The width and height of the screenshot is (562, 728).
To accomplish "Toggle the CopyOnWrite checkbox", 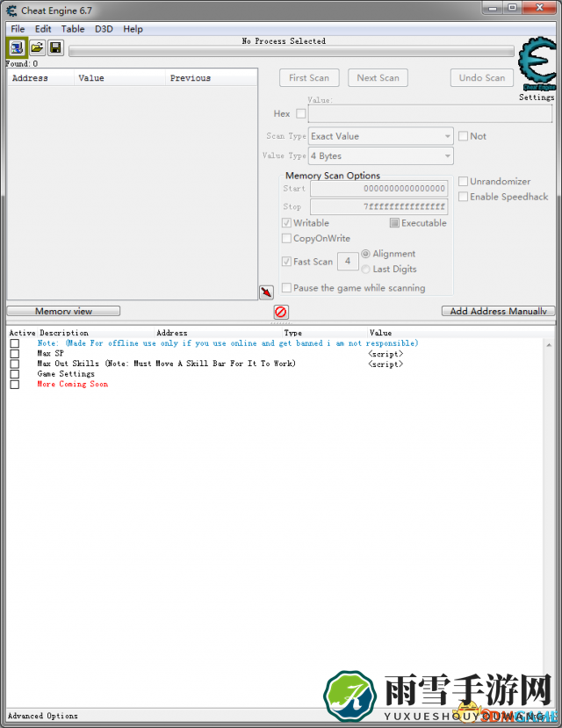I will (286, 238).
